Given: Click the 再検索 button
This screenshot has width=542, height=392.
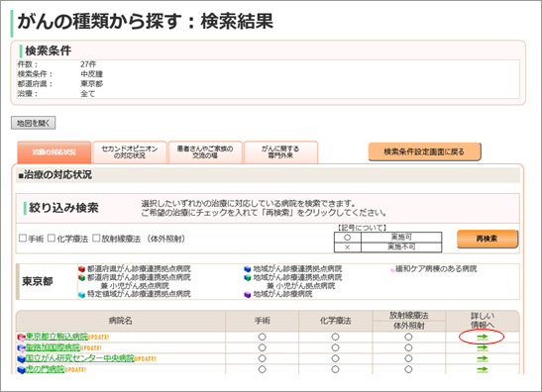Looking at the screenshot, I should [488, 239].
